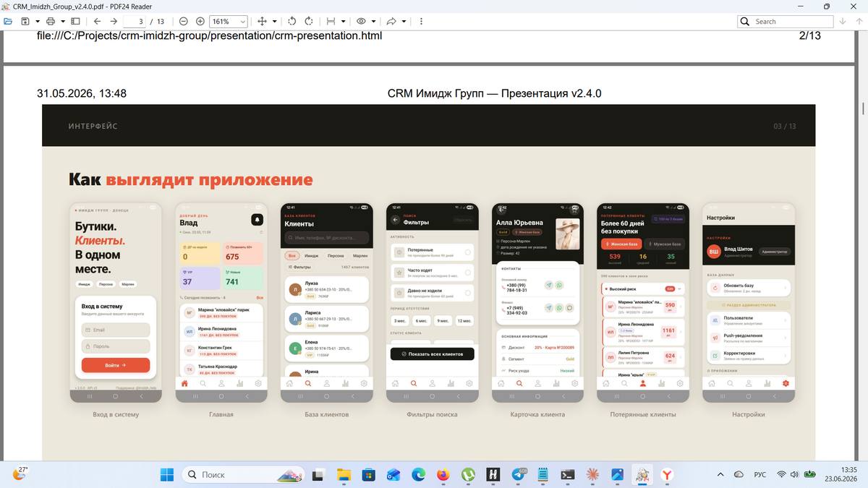This screenshot has width=868, height=488.
Task: Open the print options dropdown arrow
Action: 63,22
